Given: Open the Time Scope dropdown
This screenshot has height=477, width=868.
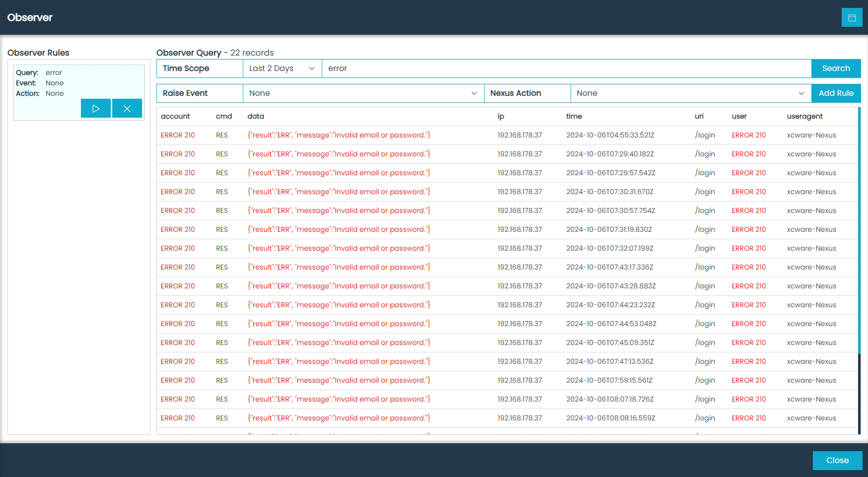Looking at the screenshot, I should click(281, 68).
